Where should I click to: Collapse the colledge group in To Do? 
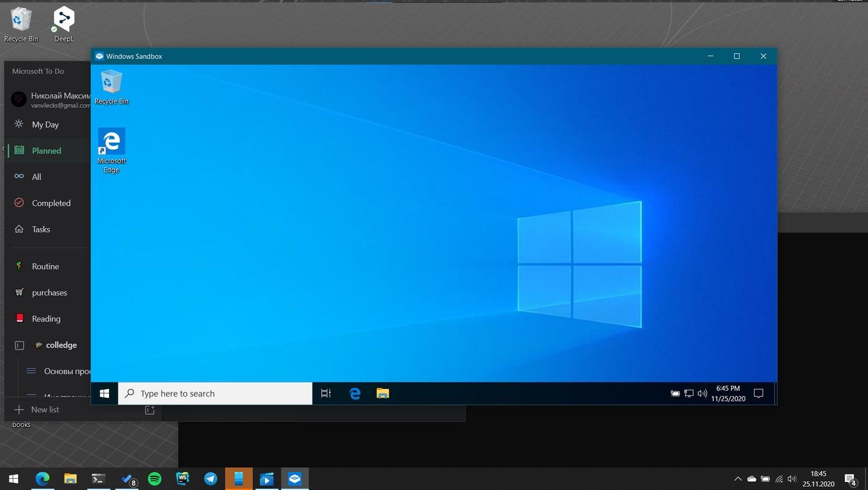[19, 345]
